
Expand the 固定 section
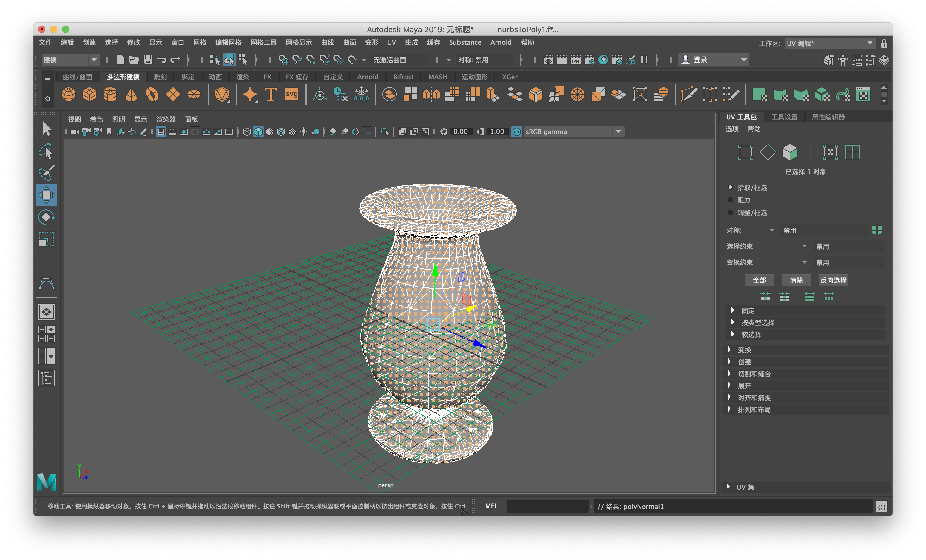(805, 310)
